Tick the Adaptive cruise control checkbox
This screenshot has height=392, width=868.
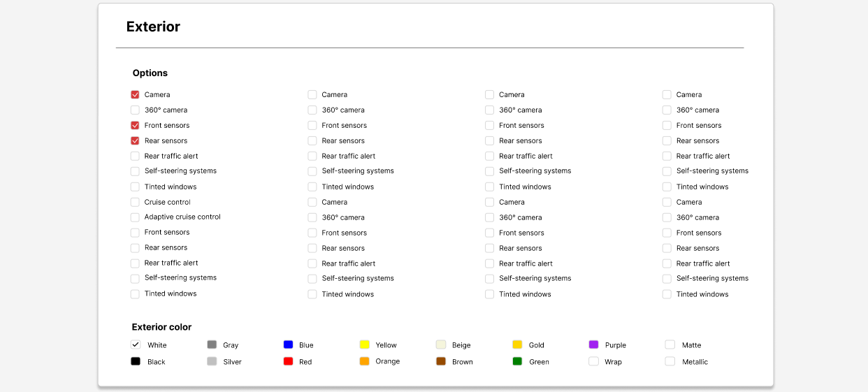coord(135,217)
